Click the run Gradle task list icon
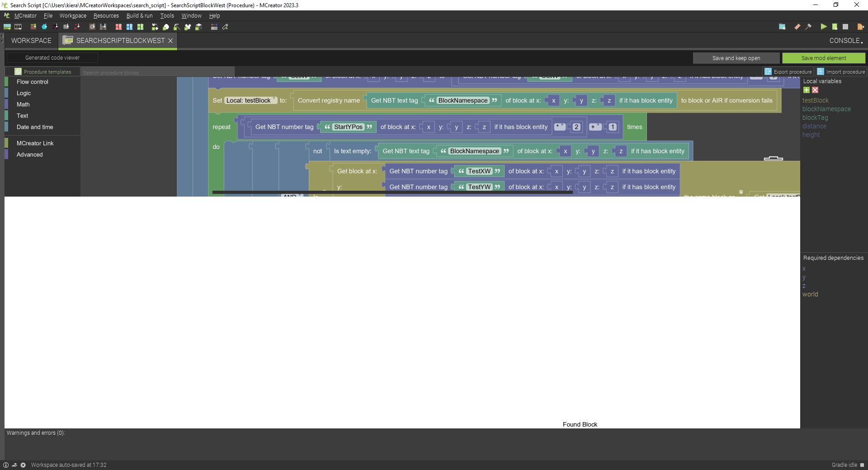The width and height of the screenshot is (868, 470). pyautogui.click(x=835, y=27)
